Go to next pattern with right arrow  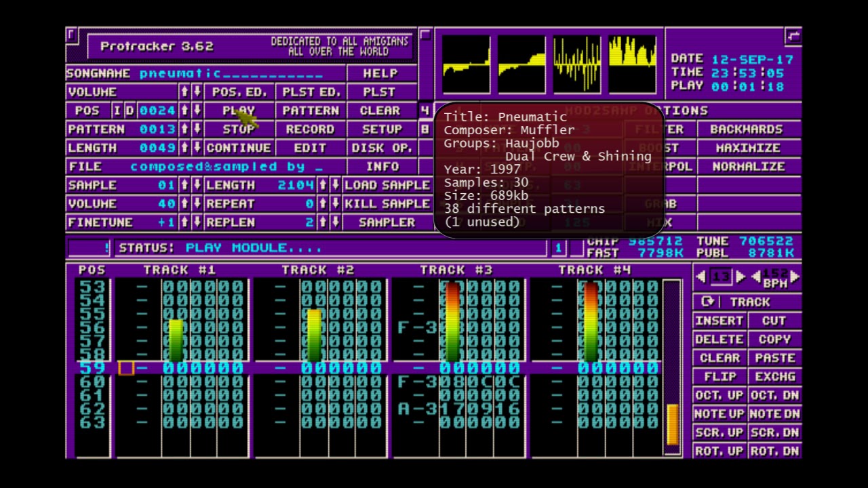[741, 277]
